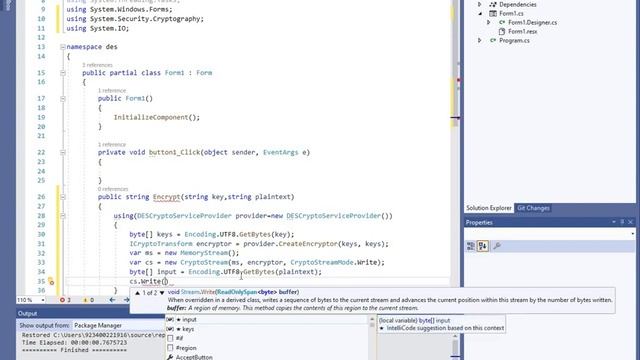This screenshot has width=640, height=360.
Task: Open the Properties object selector dropdown
Action: click(x=632, y=234)
